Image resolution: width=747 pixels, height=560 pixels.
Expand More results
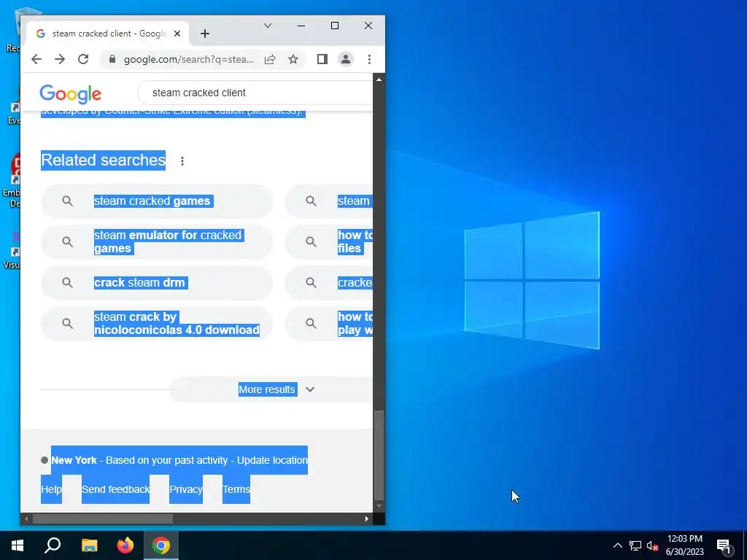[x=271, y=389]
